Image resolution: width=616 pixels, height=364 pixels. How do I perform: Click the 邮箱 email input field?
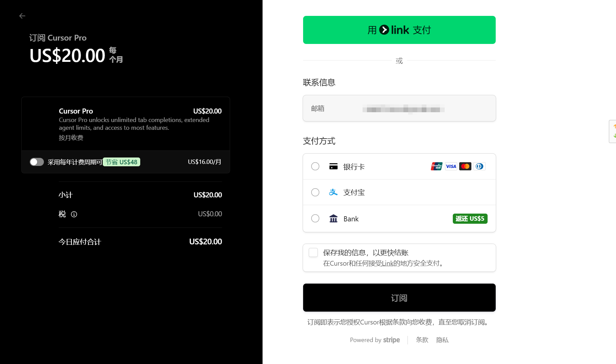(399, 108)
